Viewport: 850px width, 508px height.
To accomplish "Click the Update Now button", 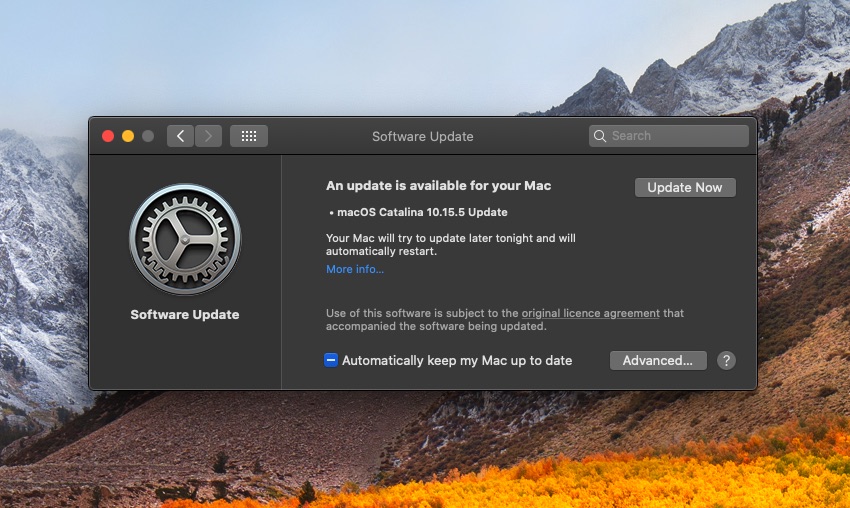I will coord(685,188).
